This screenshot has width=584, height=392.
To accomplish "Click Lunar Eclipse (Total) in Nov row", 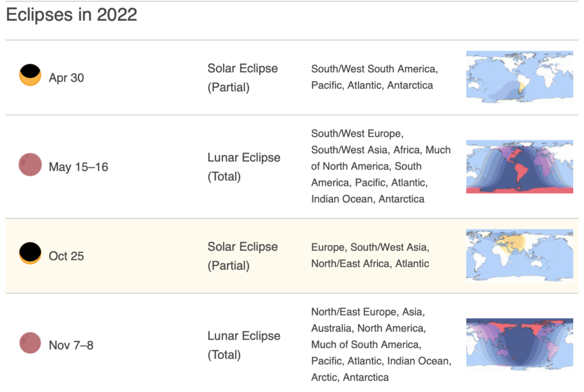I will coord(244,345).
